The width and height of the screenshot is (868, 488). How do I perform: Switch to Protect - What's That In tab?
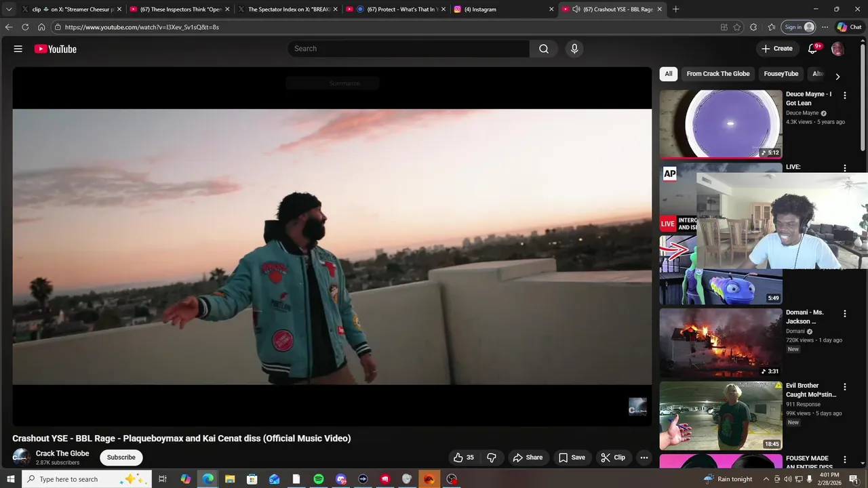(x=395, y=9)
